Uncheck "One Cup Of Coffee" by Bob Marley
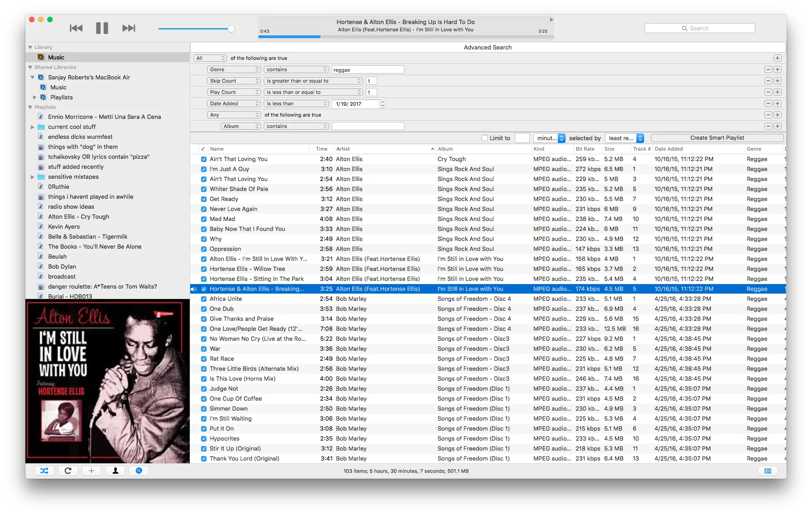Viewport: 812px width, 515px height. [x=203, y=399]
